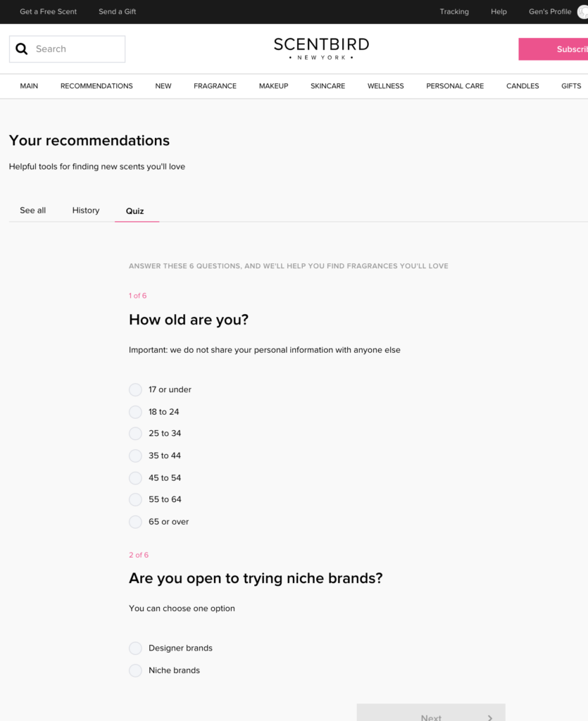Screen dimensions: 588x721
Task: Click the pink Subscribe button
Action: pyautogui.click(x=553, y=49)
